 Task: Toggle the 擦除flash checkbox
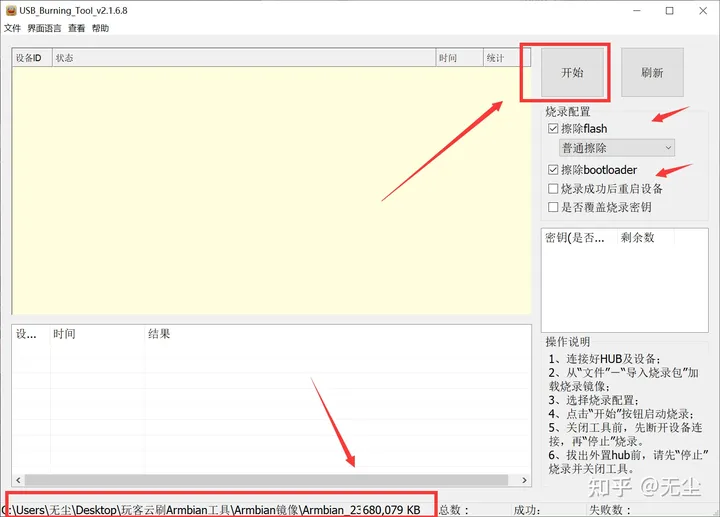tap(554, 129)
